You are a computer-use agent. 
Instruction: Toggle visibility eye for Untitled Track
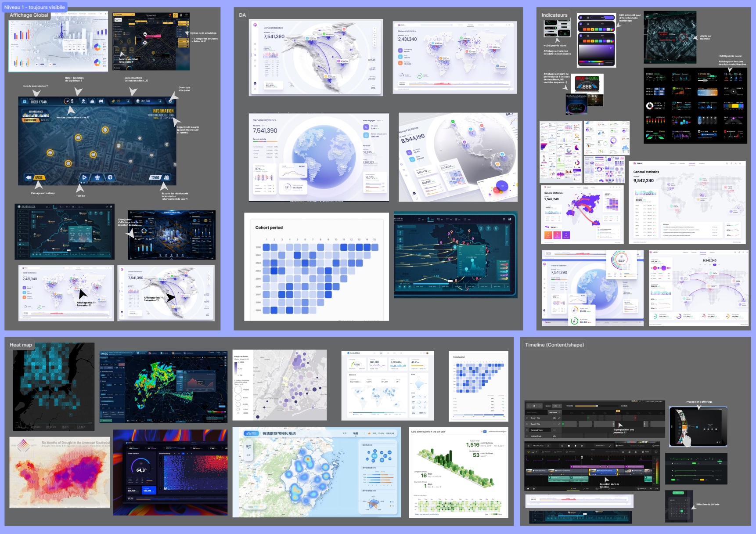click(x=554, y=436)
